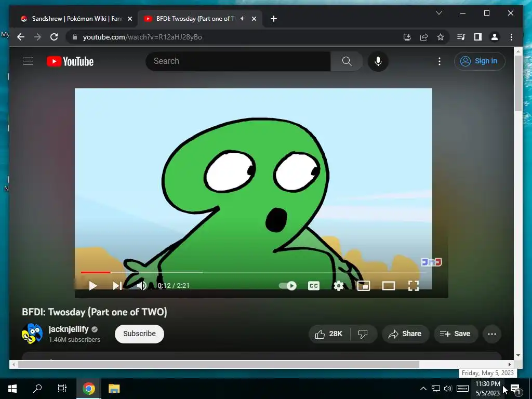532x399 pixels.
Task: Seek on the video progress bar
Action: click(x=253, y=272)
